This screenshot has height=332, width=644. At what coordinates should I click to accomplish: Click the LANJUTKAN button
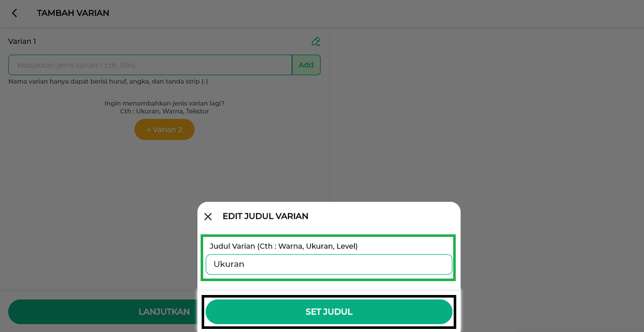click(x=103, y=312)
